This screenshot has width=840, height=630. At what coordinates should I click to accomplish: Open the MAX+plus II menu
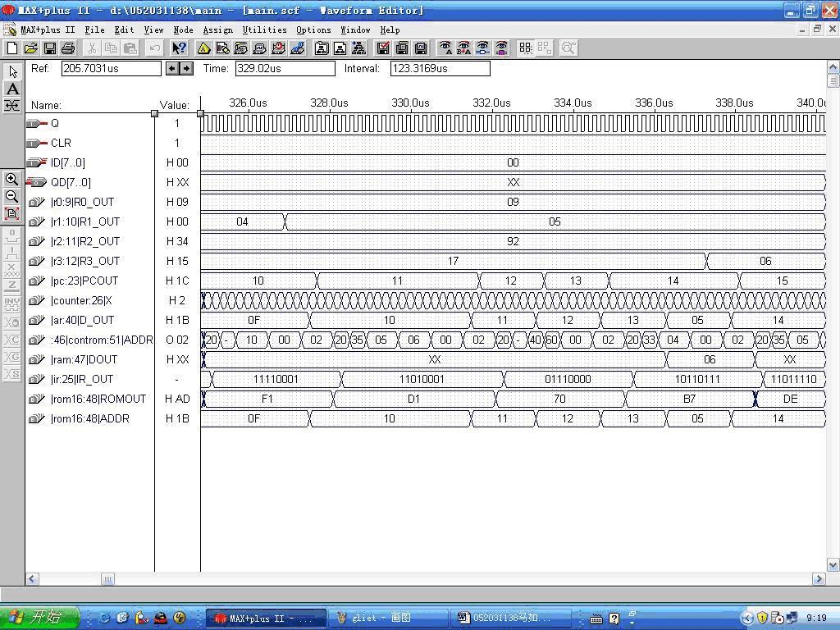48,30
